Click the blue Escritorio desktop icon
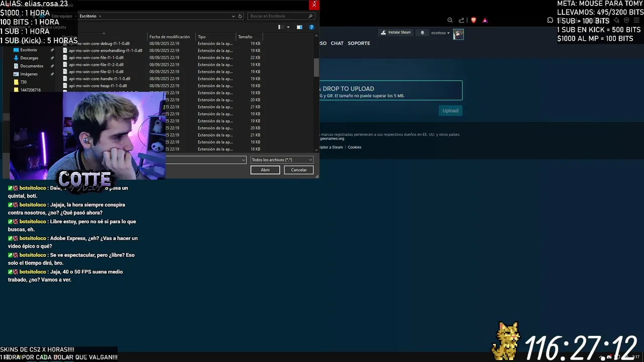The image size is (644, 362). click(16, 50)
